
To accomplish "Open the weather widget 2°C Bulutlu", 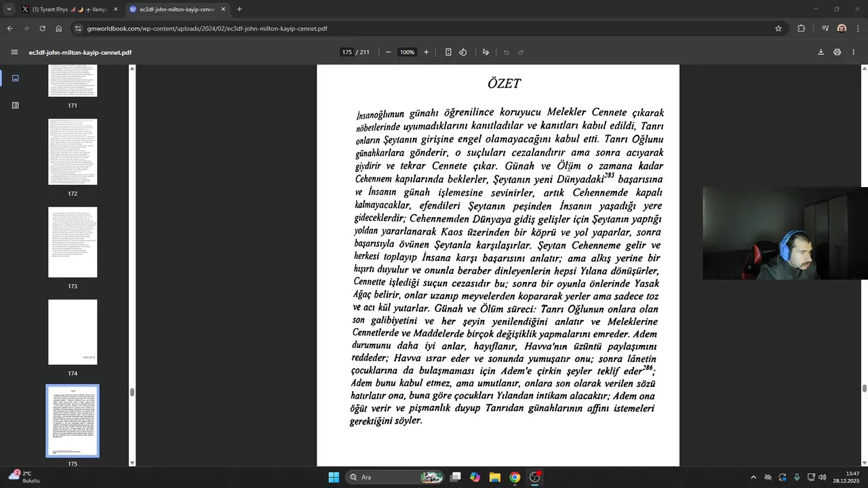I will [24, 476].
